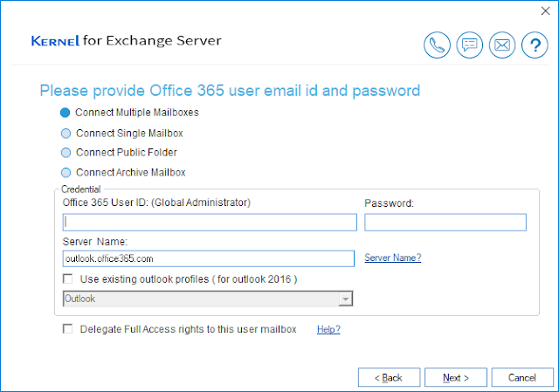This screenshot has width=559, height=392.
Task: Open the Server Name? link
Action: (x=392, y=258)
